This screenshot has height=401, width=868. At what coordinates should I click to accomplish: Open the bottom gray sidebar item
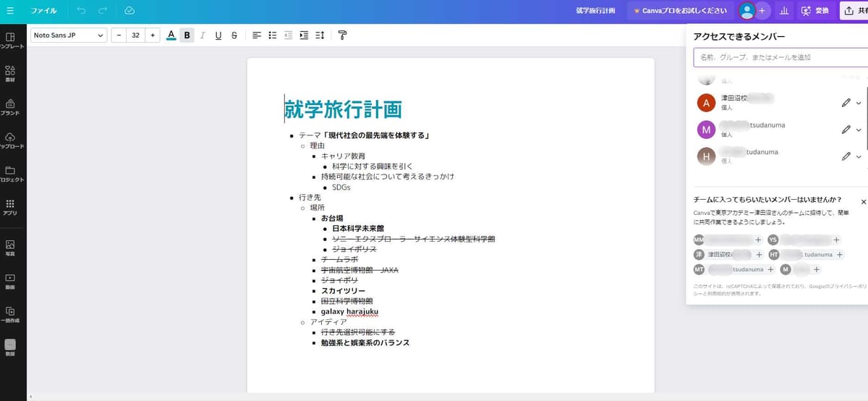point(11,347)
